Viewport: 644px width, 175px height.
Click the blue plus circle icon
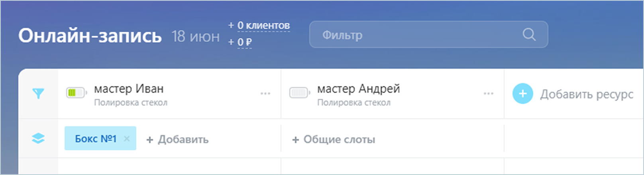pyautogui.click(x=522, y=93)
